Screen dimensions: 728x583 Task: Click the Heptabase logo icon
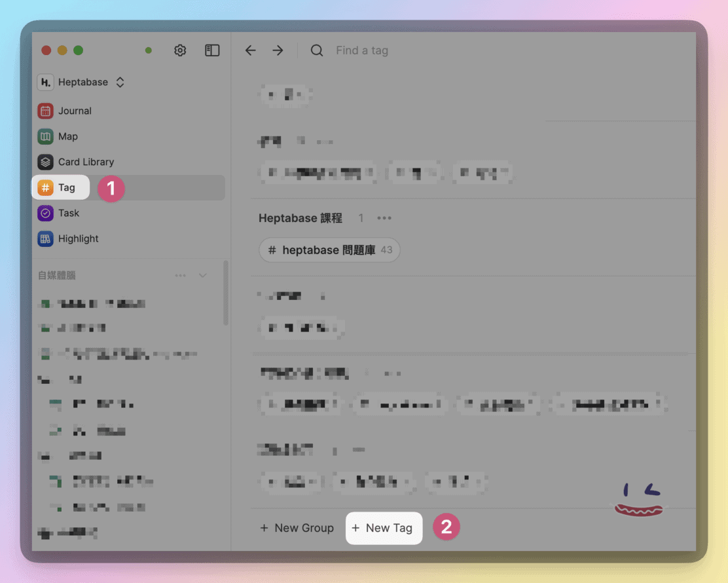pos(46,83)
